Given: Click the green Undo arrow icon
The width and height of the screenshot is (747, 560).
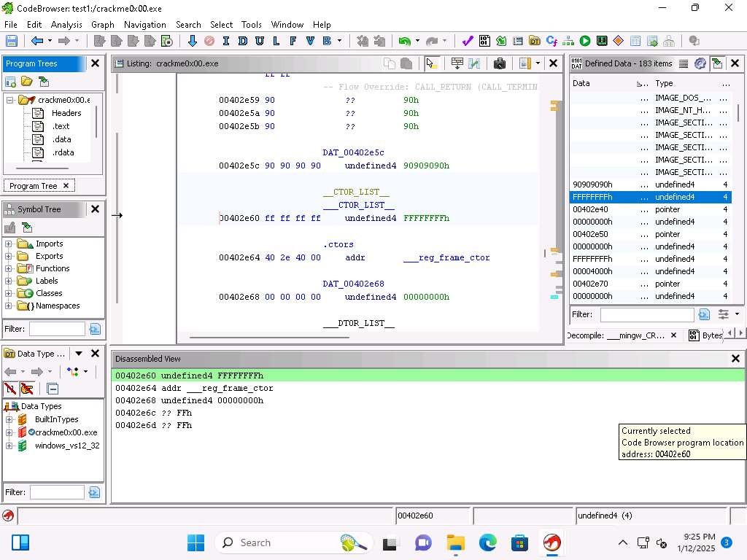Looking at the screenshot, I should pos(403,42).
